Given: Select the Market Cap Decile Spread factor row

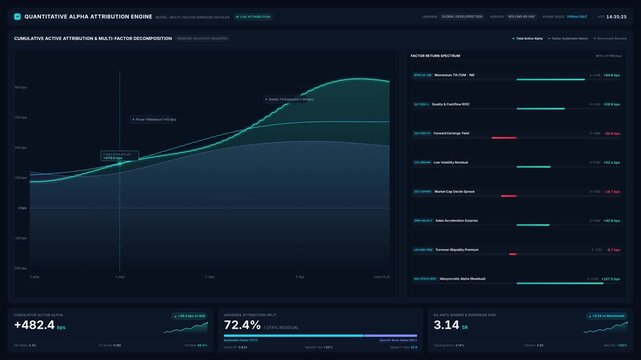Looking at the screenshot, I should click(x=517, y=192).
